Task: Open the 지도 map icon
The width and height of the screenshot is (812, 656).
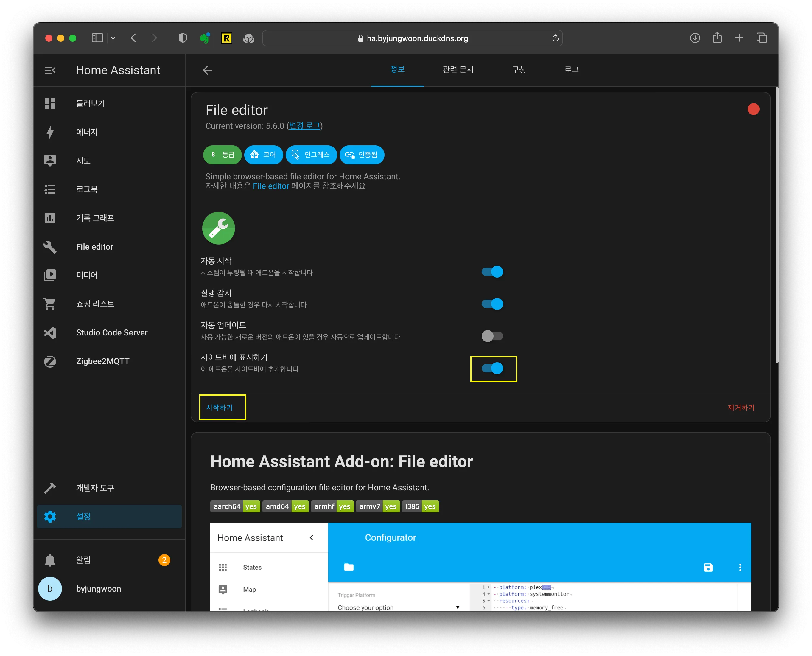Action: 50,161
